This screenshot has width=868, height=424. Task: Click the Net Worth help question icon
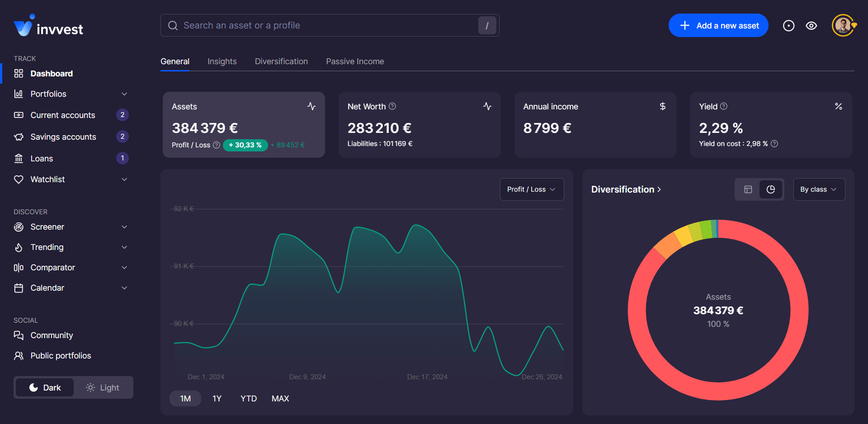(x=392, y=106)
